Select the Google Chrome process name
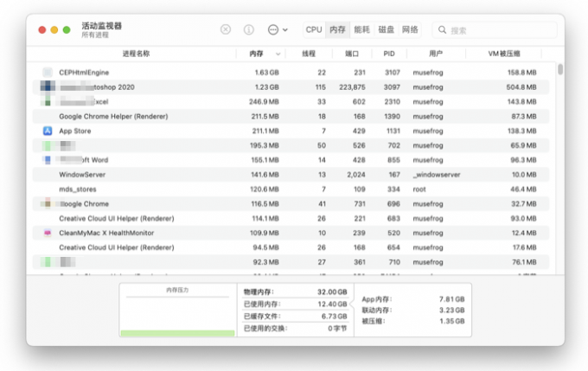This screenshot has width=588, height=371. 85,204
